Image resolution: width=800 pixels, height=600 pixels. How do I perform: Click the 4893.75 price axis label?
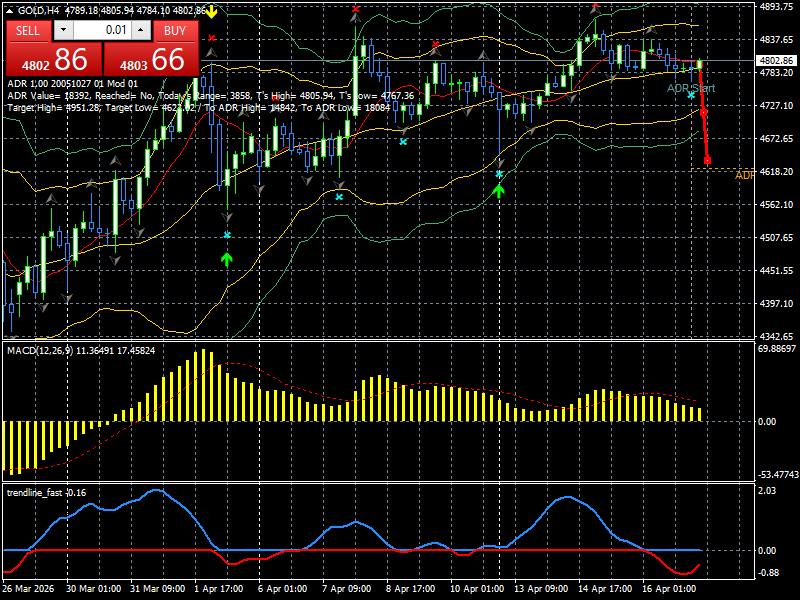776,7
